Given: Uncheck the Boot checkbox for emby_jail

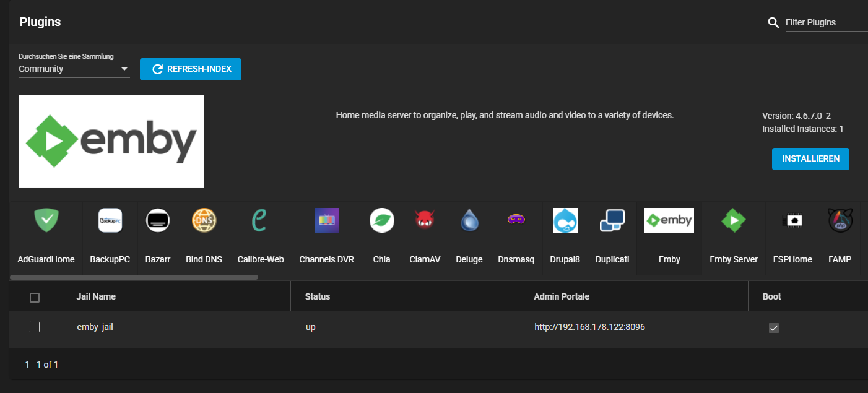Looking at the screenshot, I should (773, 327).
